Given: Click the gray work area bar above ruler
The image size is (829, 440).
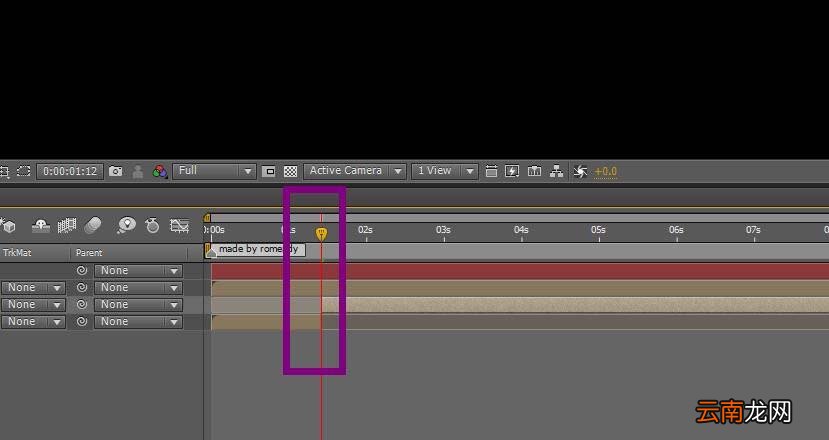Looking at the screenshot, I should coord(519,217).
